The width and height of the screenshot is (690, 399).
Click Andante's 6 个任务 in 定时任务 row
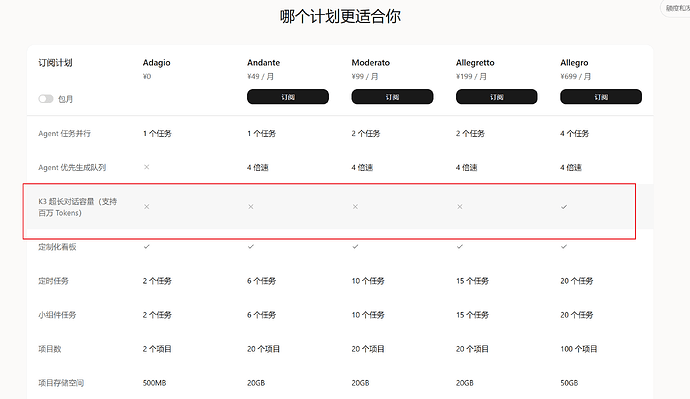[x=261, y=281]
